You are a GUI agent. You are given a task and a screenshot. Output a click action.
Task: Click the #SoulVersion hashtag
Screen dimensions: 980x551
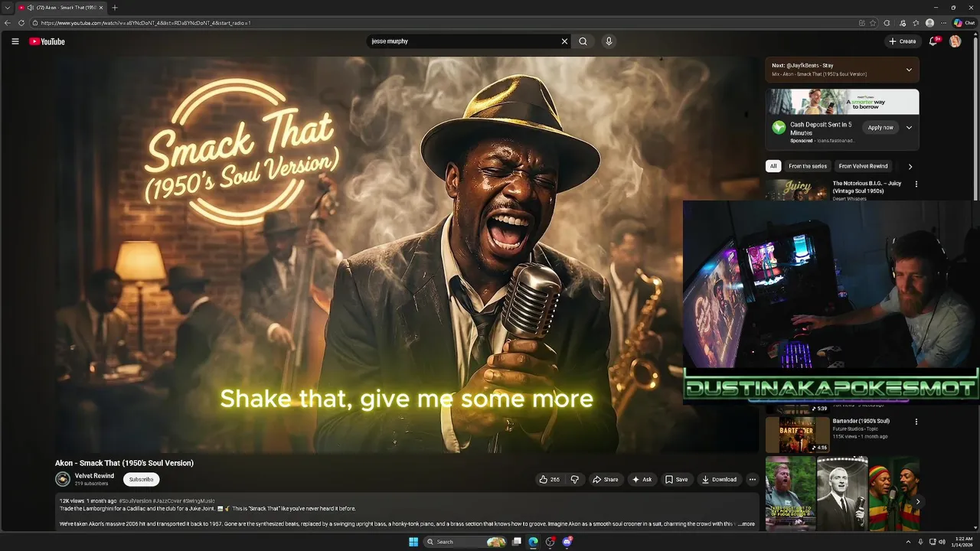[x=136, y=500]
